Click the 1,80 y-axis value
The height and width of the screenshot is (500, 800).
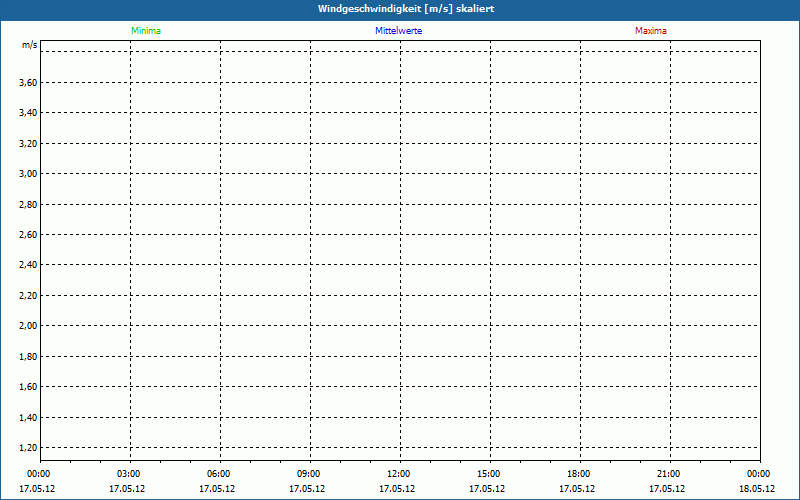(x=28, y=357)
